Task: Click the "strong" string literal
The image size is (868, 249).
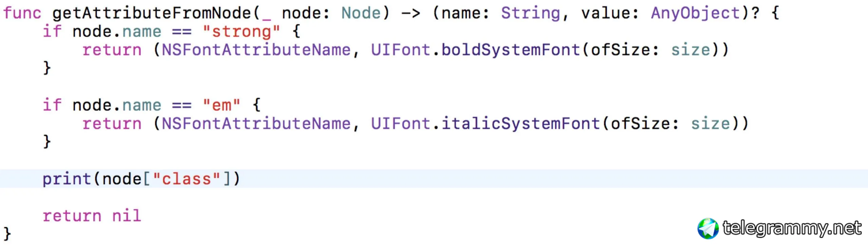Action: [x=241, y=32]
